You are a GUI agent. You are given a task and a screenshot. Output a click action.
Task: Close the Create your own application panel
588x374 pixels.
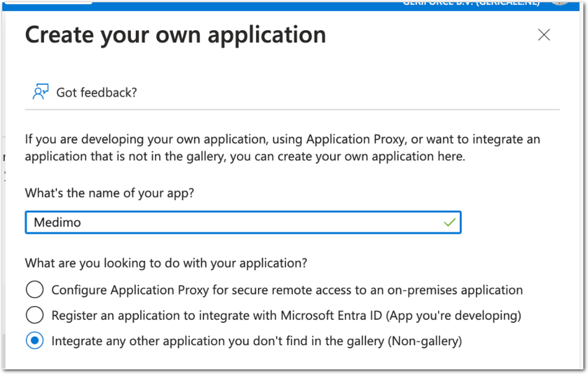point(544,35)
